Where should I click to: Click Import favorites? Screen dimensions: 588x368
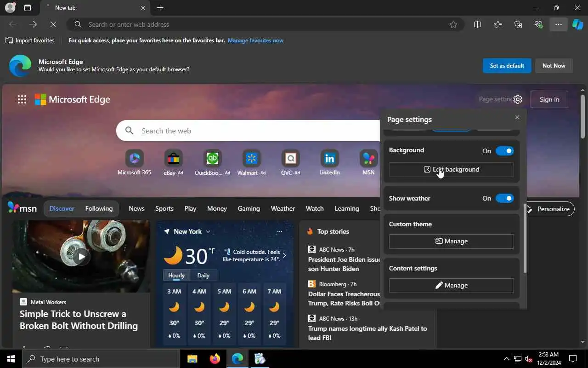[30, 40]
